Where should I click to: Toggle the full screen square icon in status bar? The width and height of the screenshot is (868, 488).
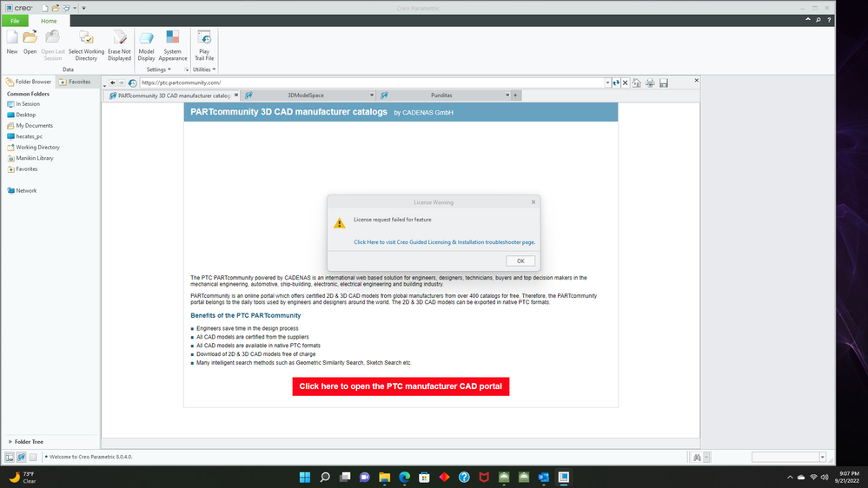click(33, 457)
